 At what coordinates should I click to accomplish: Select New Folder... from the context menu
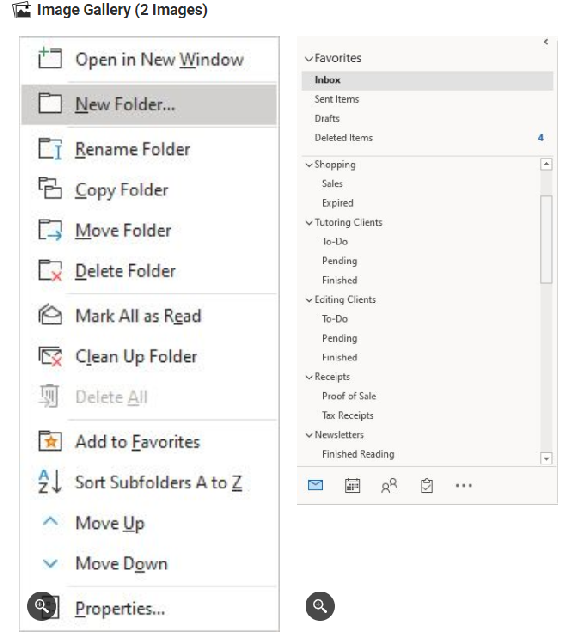149,104
